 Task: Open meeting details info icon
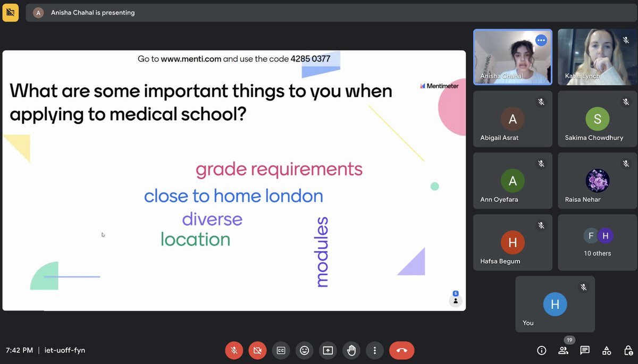point(542,350)
